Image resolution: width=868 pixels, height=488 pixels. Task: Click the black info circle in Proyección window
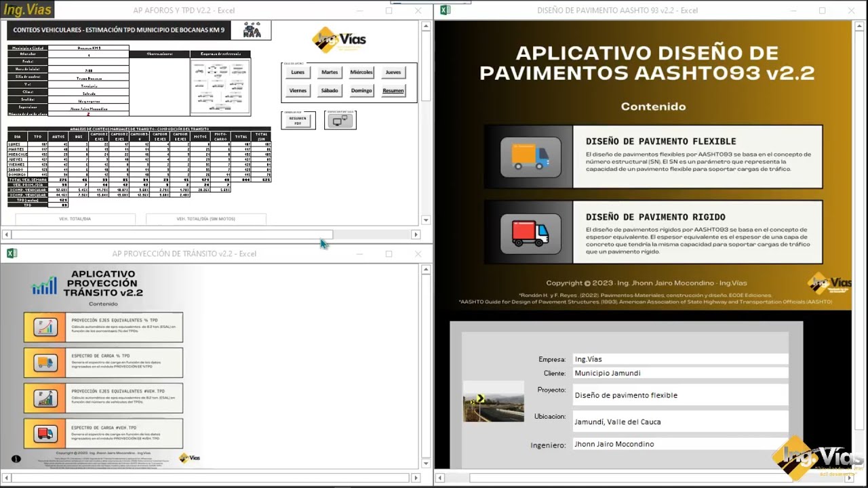(x=16, y=459)
